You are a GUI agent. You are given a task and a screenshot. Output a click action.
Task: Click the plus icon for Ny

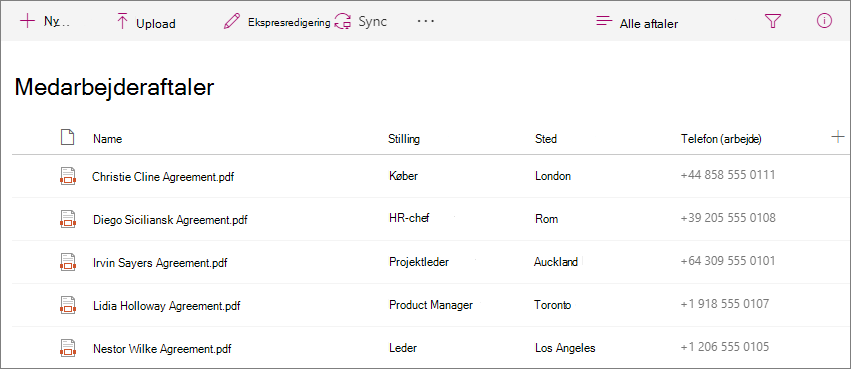pos(27,21)
